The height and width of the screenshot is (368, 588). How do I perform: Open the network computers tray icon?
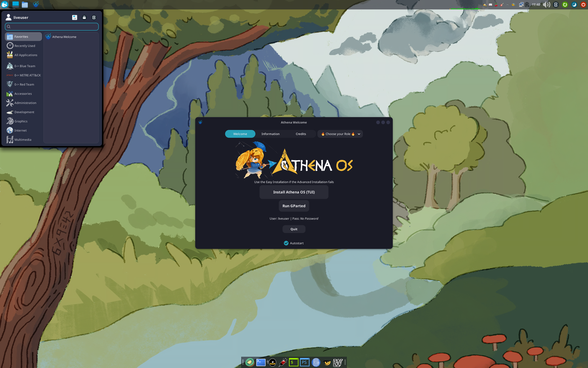pos(521,5)
